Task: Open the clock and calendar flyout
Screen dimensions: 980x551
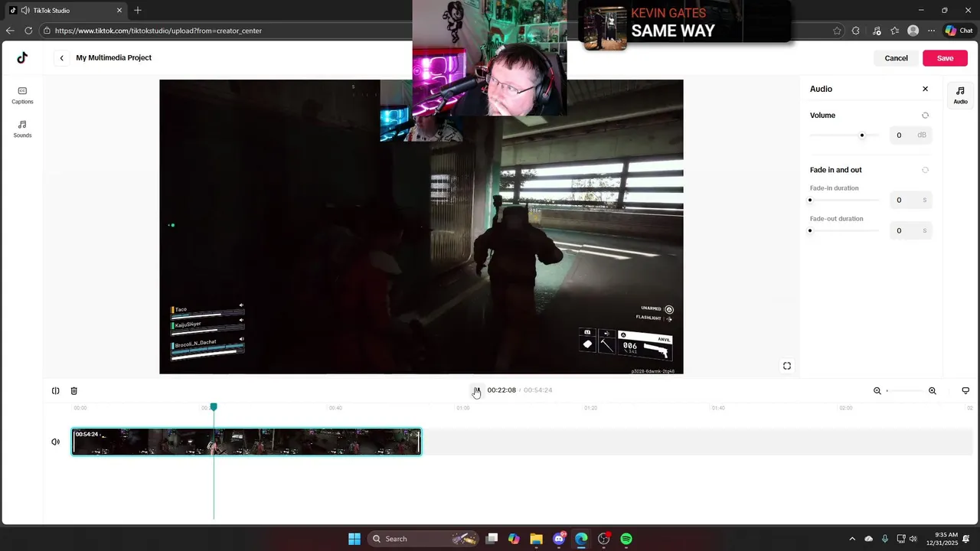Action: point(941,539)
